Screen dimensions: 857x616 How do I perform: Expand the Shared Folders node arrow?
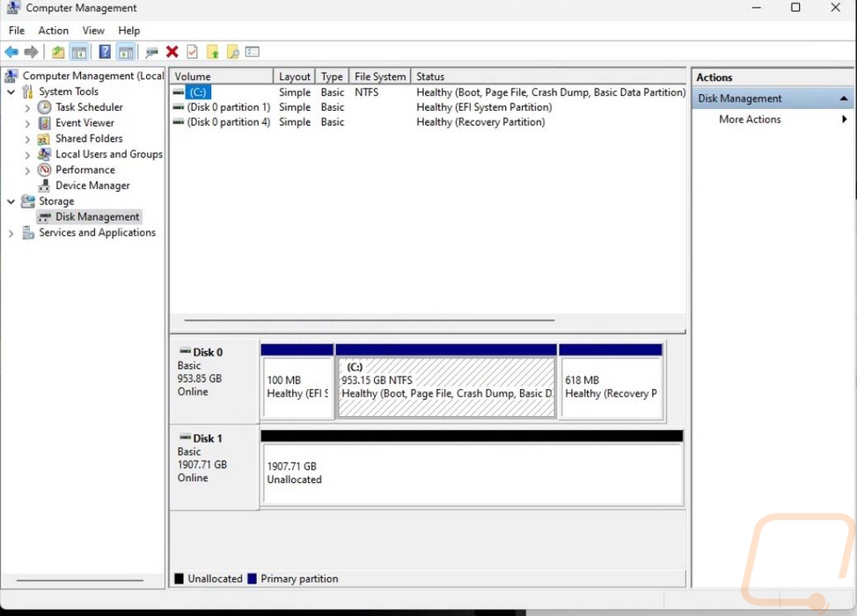[x=27, y=139]
